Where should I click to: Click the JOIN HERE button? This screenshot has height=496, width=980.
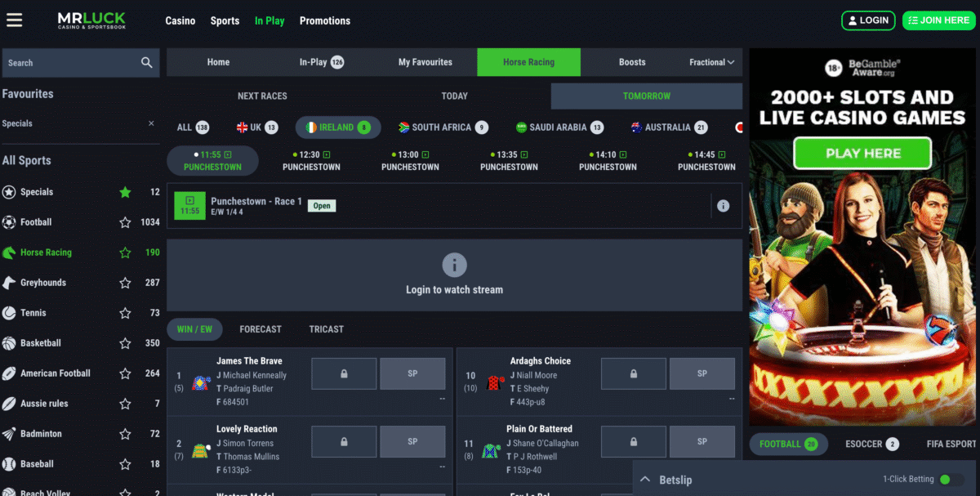pos(938,20)
